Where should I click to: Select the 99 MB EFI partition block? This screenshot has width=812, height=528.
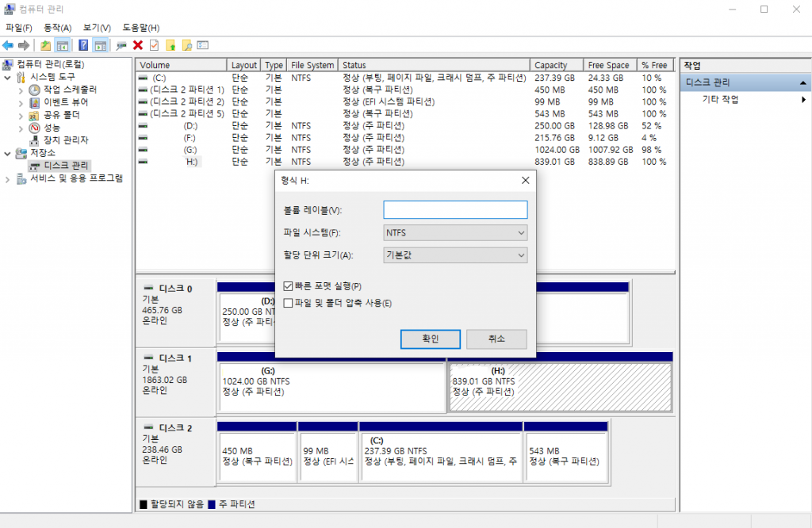click(328, 457)
